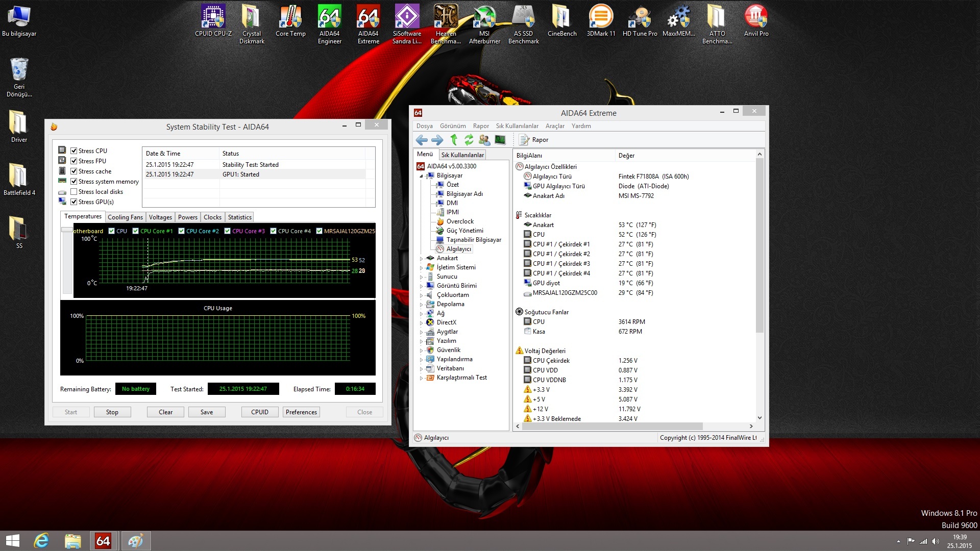
Task: Expand the Anakart tree node
Action: (x=421, y=259)
